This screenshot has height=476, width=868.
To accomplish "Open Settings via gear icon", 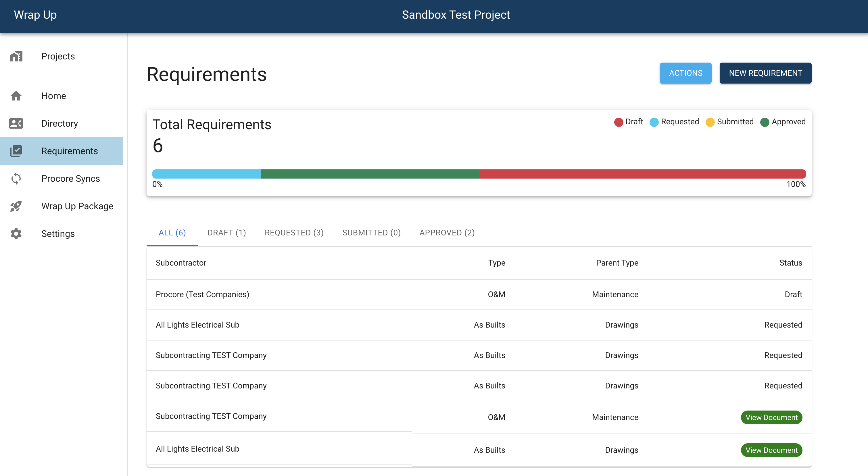I will [x=16, y=234].
